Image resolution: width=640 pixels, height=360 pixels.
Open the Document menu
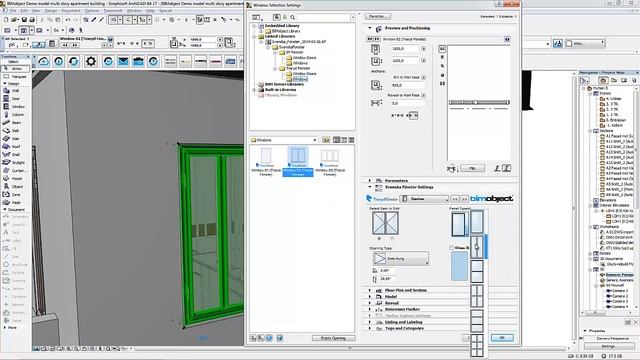pos(71,11)
